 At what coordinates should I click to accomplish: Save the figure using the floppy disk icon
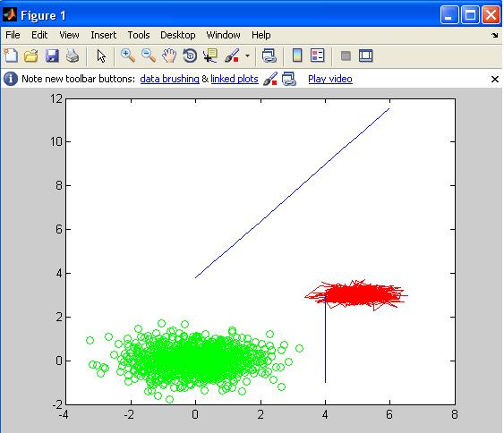[52, 55]
